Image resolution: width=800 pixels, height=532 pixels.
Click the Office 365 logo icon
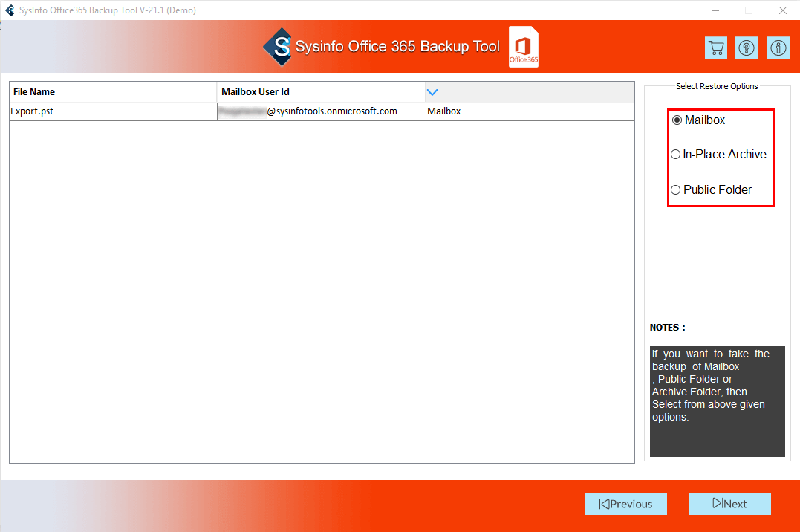(524, 47)
